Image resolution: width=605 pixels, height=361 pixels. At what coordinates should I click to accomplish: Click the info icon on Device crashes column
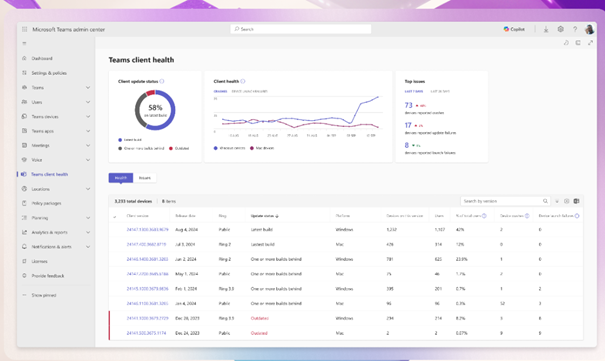point(527,216)
